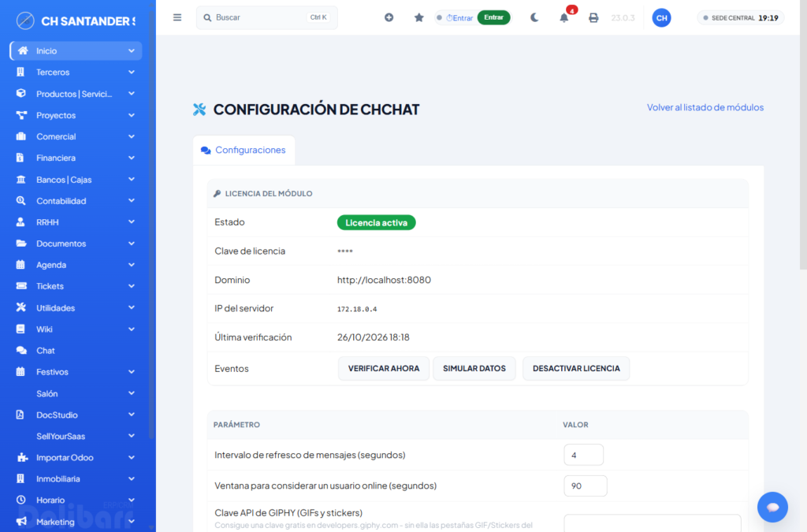Click the DESACTIVAR LICENCIA button
The height and width of the screenshot is (532, 807).
tap(576, 368)
